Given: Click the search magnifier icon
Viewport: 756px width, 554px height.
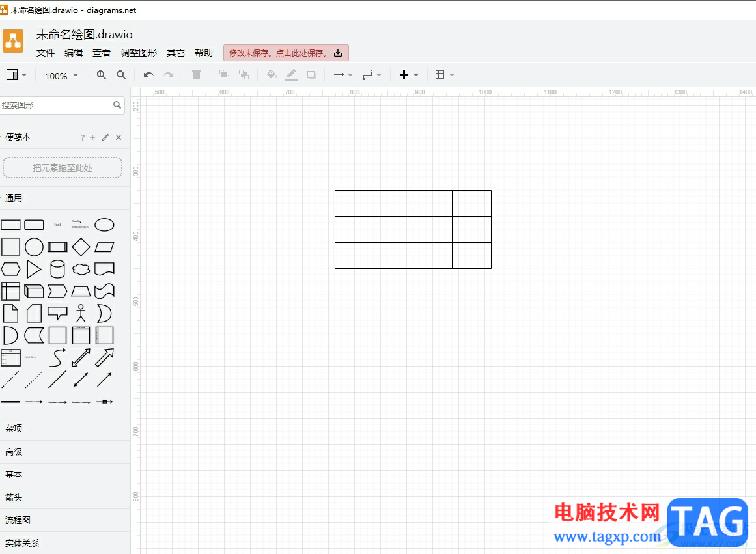Looking at the screenshot, I should click(117, 105).
